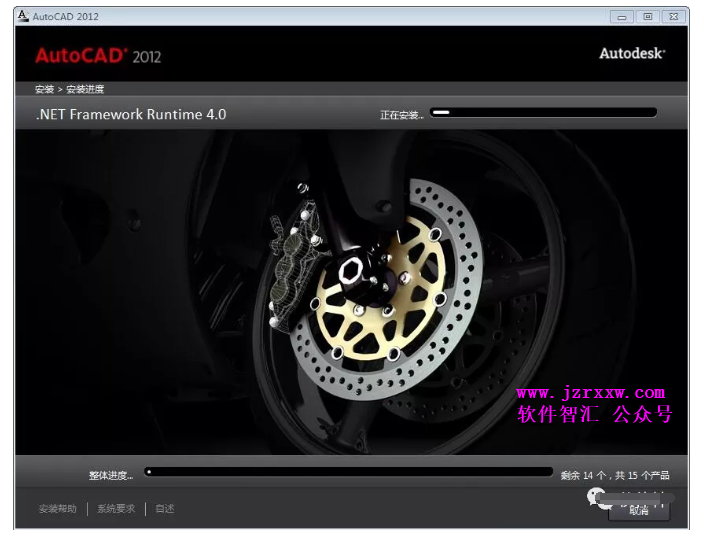Maximize the AutoCAD 2012 installer window
Viewport: 704px width, 538px height.
click(647, 17)
